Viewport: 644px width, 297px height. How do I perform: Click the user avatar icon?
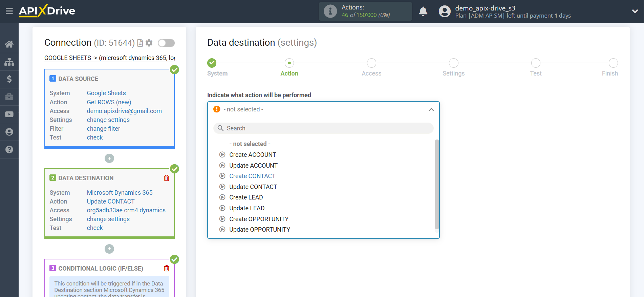[x=445, y=12]
